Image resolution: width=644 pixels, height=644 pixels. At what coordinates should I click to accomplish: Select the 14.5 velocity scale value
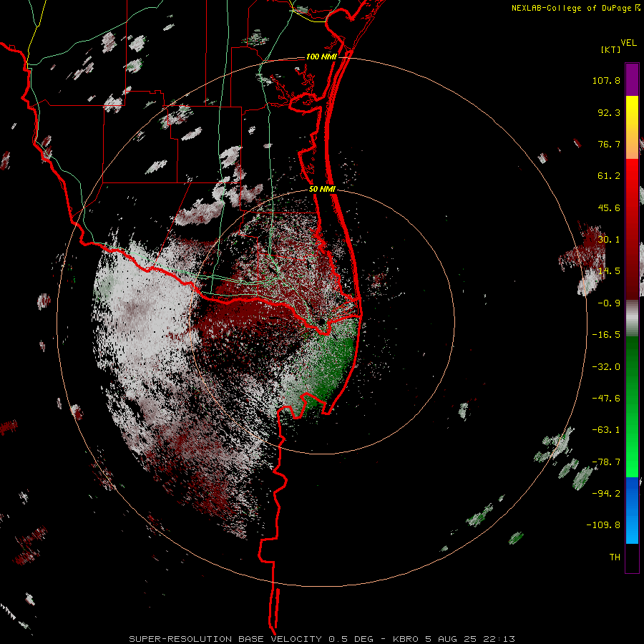tap(609, 271)
